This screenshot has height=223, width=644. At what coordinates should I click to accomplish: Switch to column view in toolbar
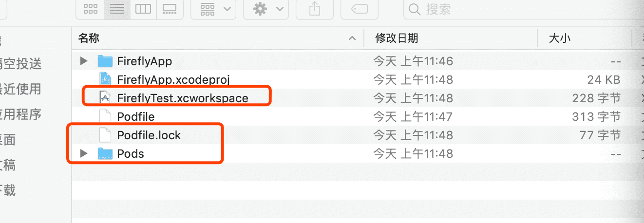pyautogui.click(x=143, y=9)
